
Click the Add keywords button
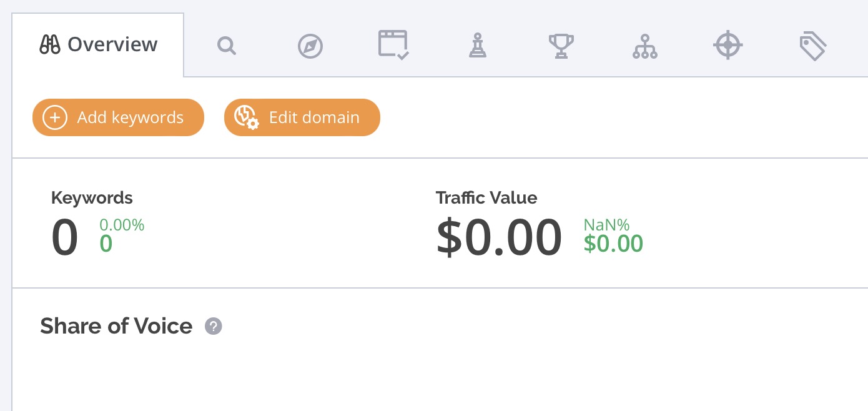point(118,117)
